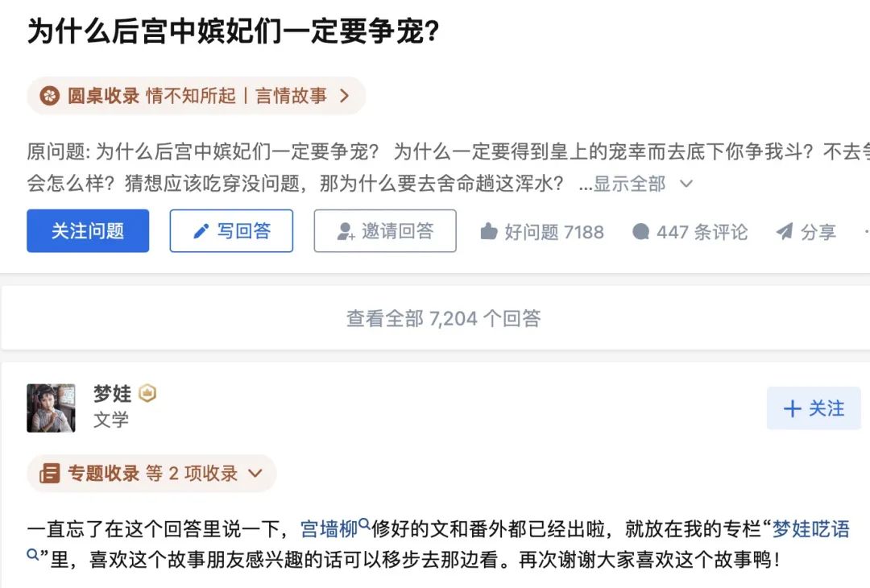The image size is (870, 588).
Task: Follow author 梦娃 with 关注 button
Action: (x=813, y=408)
